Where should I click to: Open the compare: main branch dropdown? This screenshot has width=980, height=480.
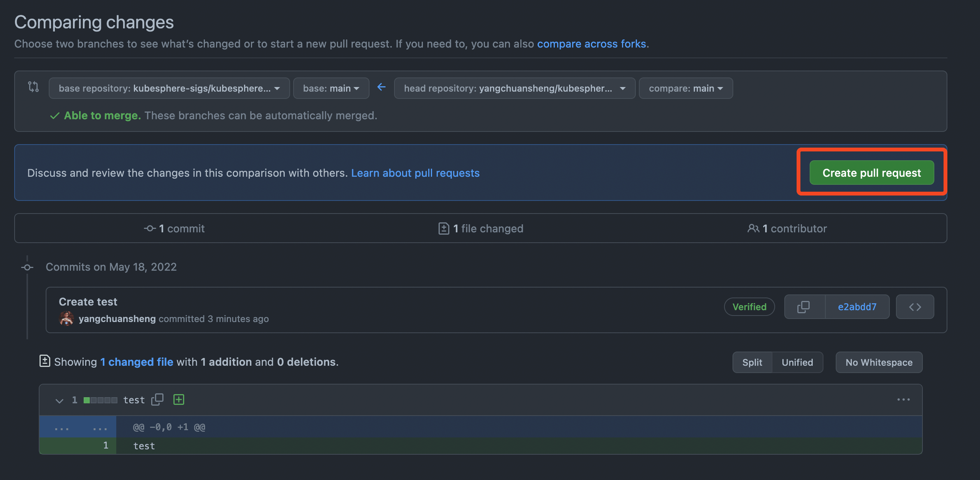pos(685,88)
